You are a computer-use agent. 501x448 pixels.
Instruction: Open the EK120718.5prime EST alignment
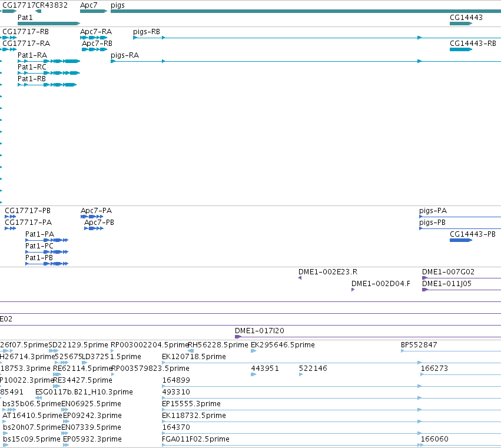(x=331, y=363)
